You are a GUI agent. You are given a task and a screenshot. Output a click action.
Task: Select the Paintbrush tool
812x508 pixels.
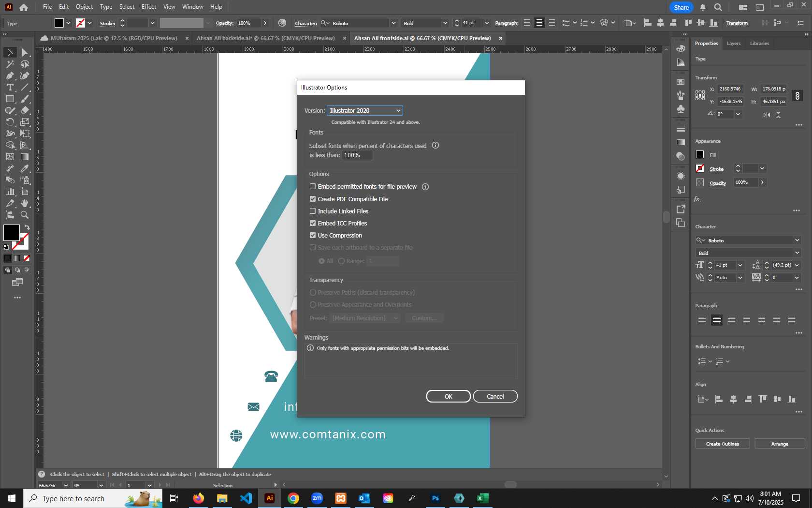[x=25, y=99]
